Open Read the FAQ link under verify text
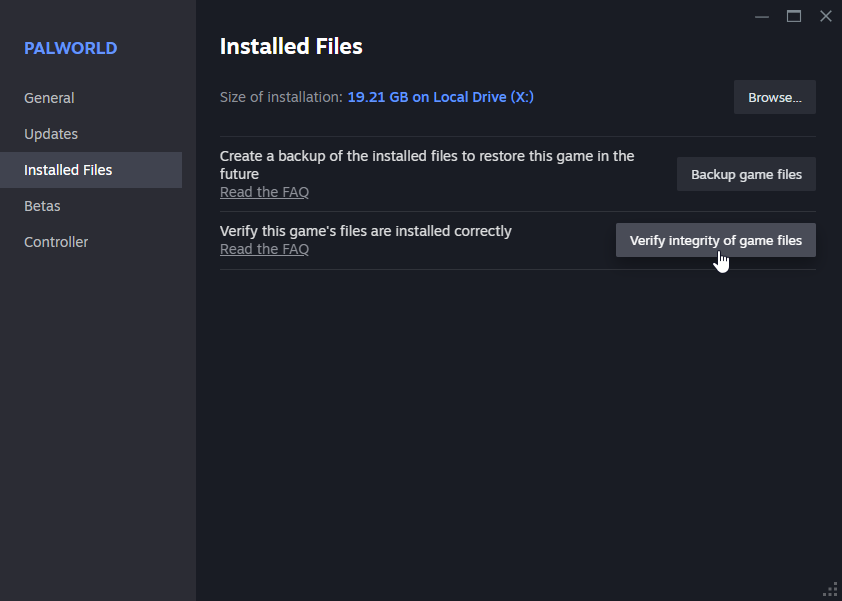The image size is (842, 601). 264,249
